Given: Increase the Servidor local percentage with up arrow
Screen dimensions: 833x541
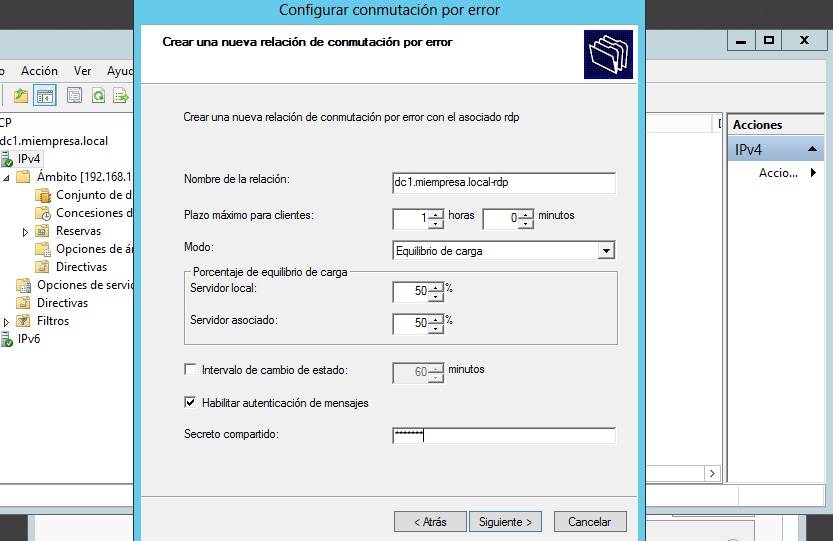Looking at the screenshot, I should [x=435, y=287].
